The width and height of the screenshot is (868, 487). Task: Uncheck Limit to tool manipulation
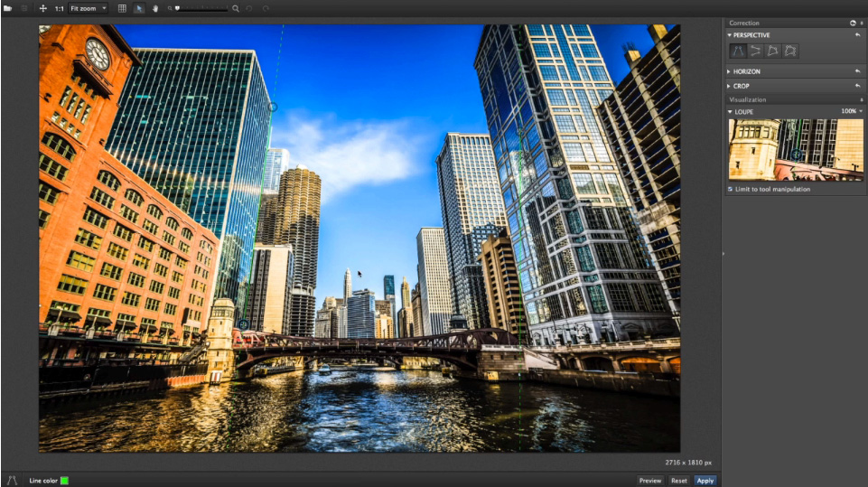point(730,190)
